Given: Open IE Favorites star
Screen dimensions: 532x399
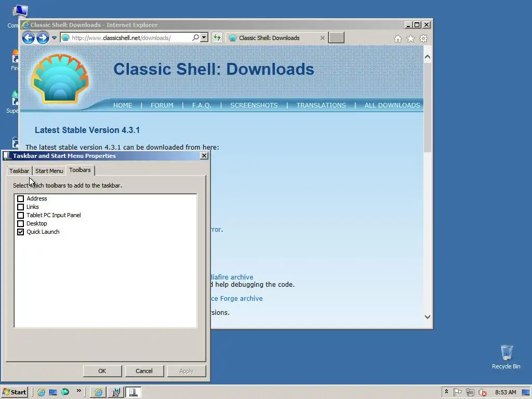Looking at the screenshot, I should [410, 38].
